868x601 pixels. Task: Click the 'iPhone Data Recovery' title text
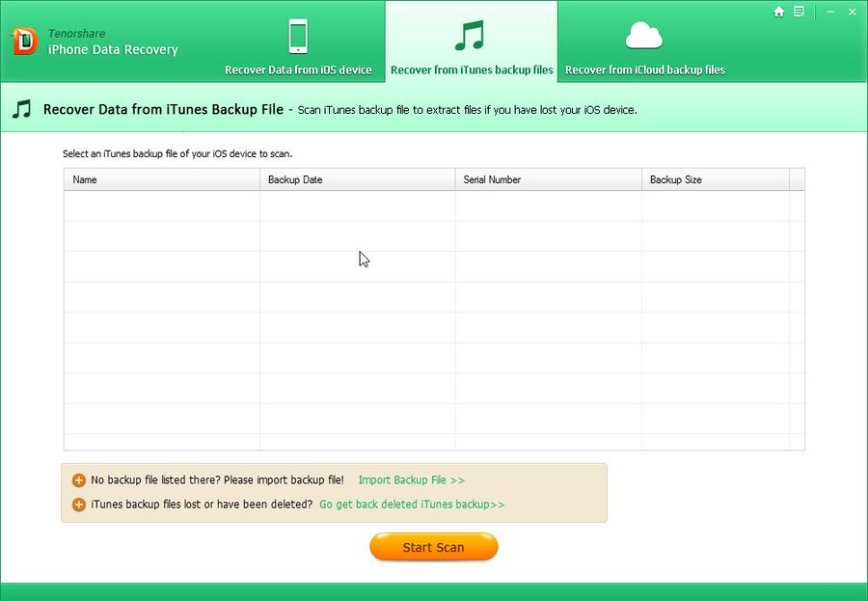(x=113, y=50)
